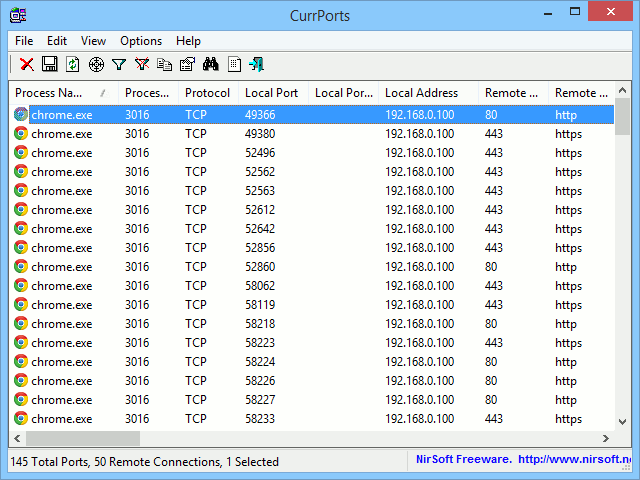Click remote port 80 in the 52860 row
This screenshot has height=480, width=640.
[491, 267]
